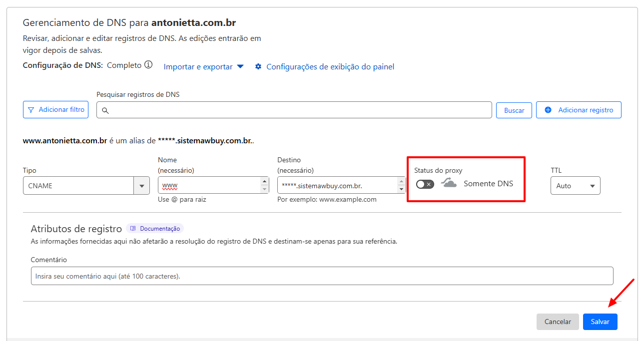Toggle the Status do proxy switch

click(x=425, y=184)
